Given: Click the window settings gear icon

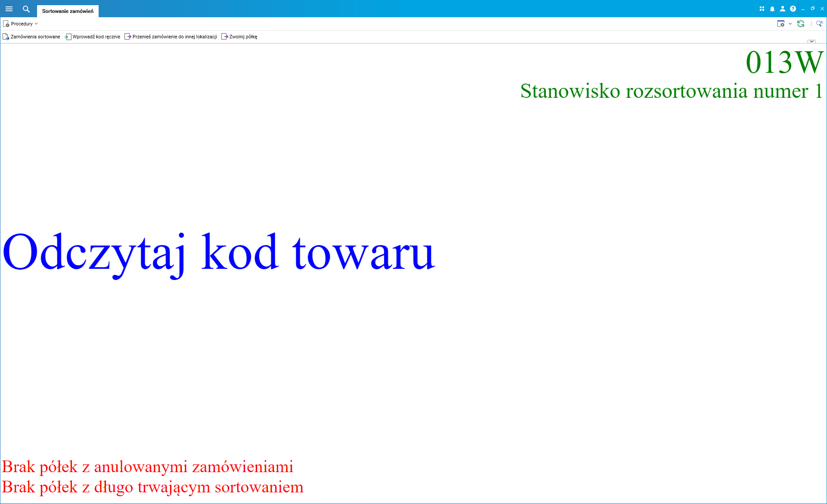Looking at the screenshot, I should [780, 24].
